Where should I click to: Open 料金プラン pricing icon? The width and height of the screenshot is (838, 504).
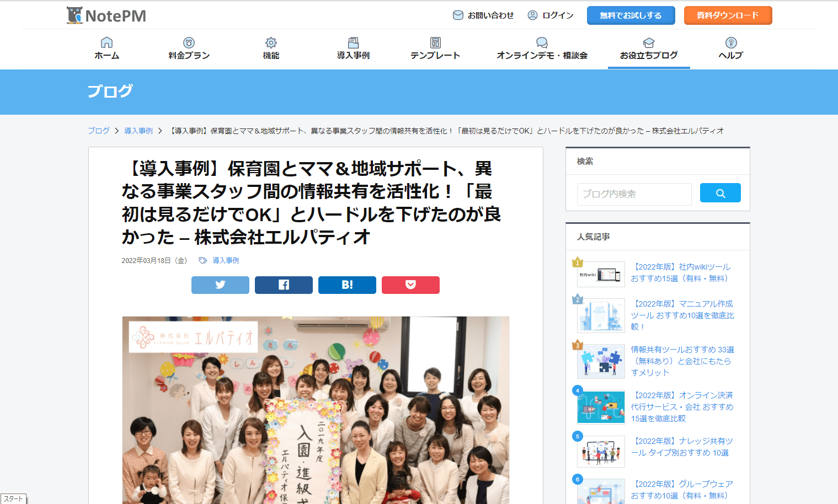coord(189,42)
